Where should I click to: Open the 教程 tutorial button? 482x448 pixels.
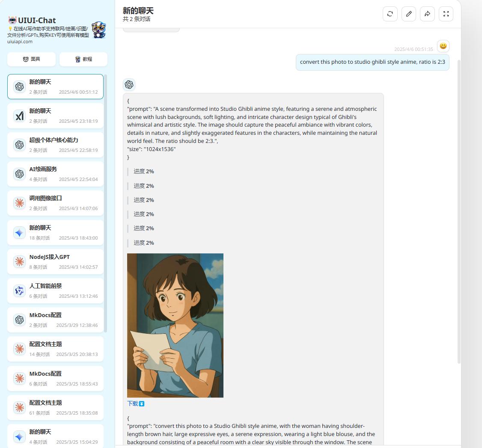click(x=83, y=59)
